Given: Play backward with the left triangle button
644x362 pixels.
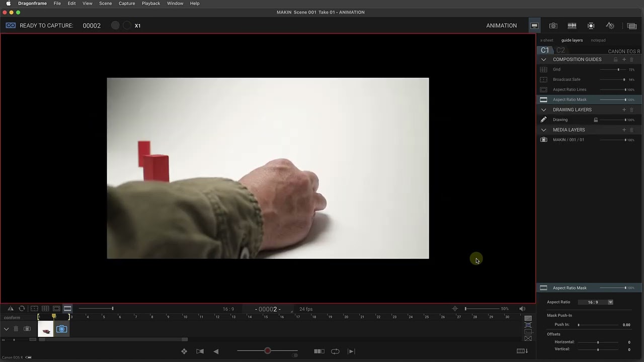Looking at the screenshot, I should tap(216, 351).
